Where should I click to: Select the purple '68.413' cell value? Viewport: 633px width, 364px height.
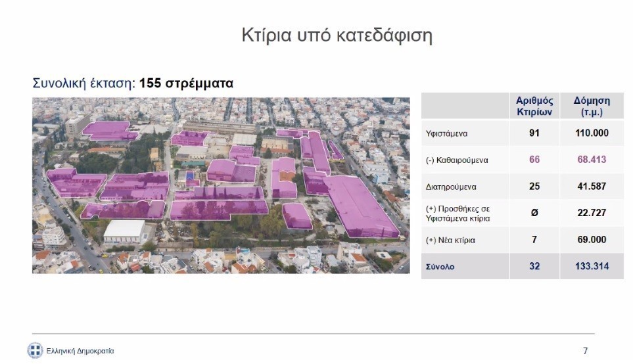591,160
